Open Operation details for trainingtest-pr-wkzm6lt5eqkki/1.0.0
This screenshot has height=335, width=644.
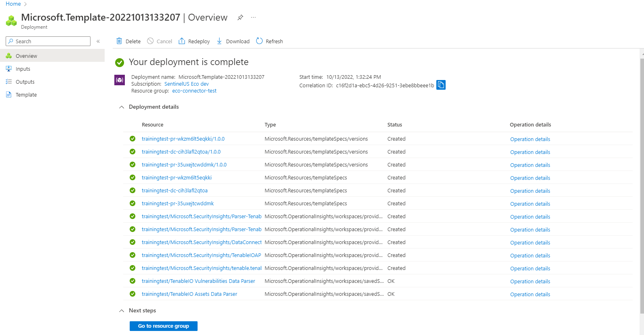coord(530,139)
